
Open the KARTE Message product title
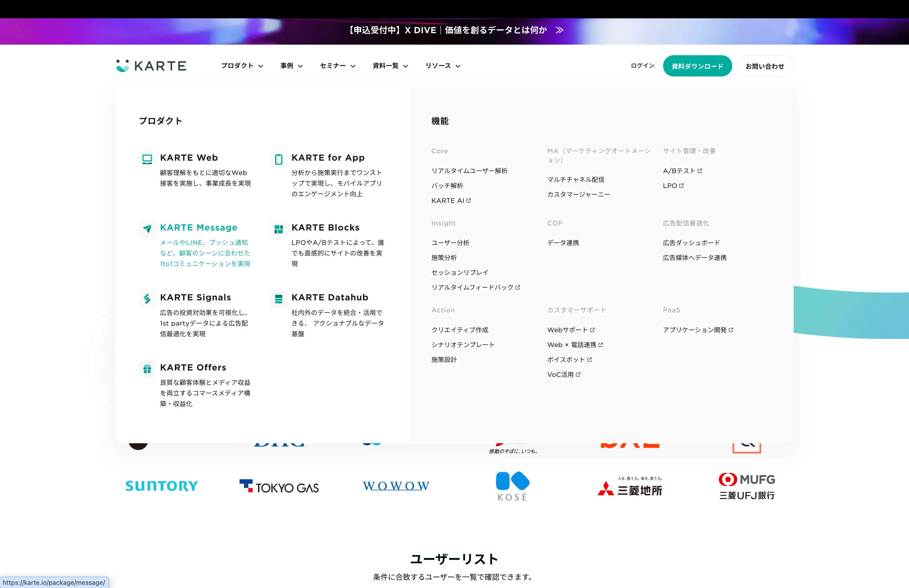coord(199,227)
